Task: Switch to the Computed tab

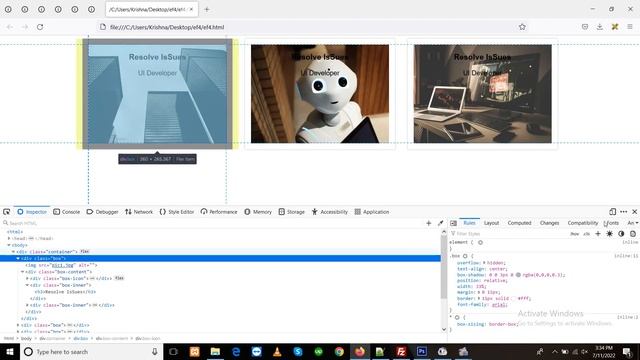Action: [519, 223]
